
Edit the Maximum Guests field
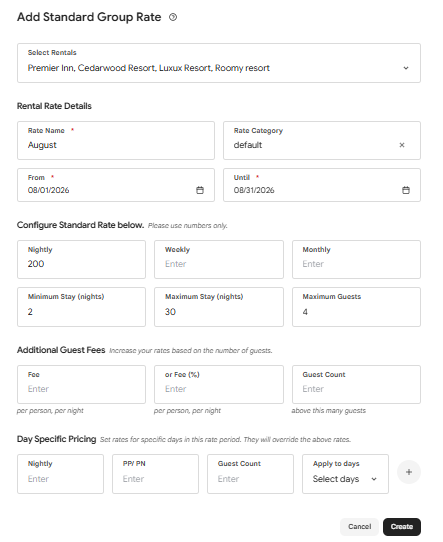pos(356,307)
